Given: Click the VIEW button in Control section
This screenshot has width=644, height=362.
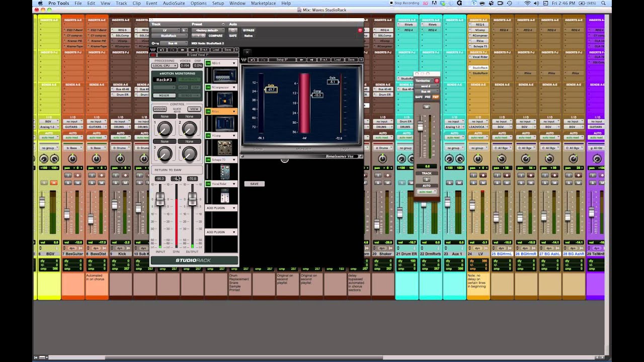Looking at the screenshot, I should point(194,109).
